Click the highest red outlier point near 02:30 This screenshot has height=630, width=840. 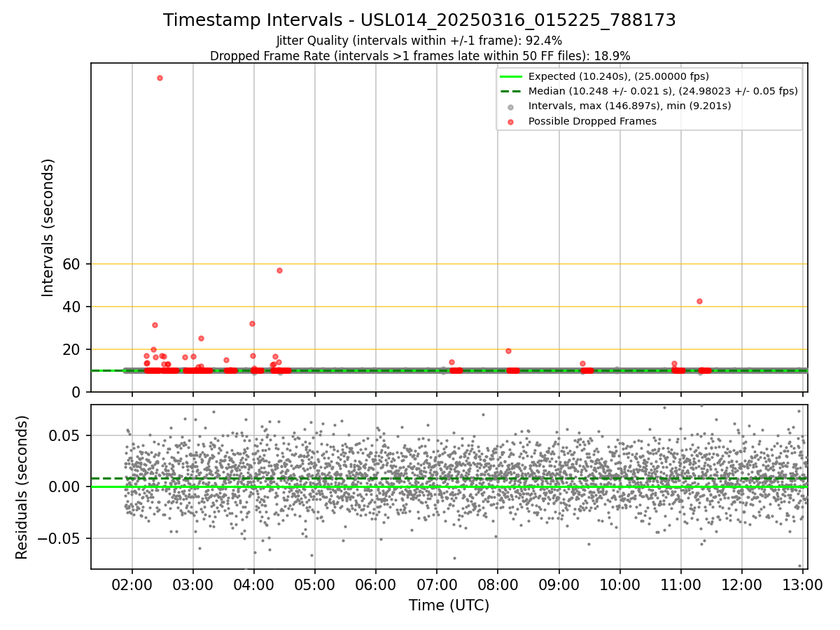pos(160,78)
